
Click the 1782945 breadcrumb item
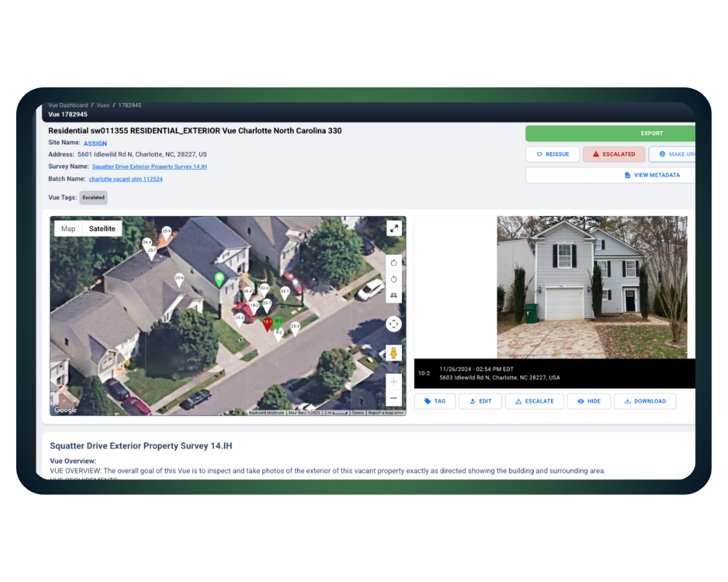[130, 105]
